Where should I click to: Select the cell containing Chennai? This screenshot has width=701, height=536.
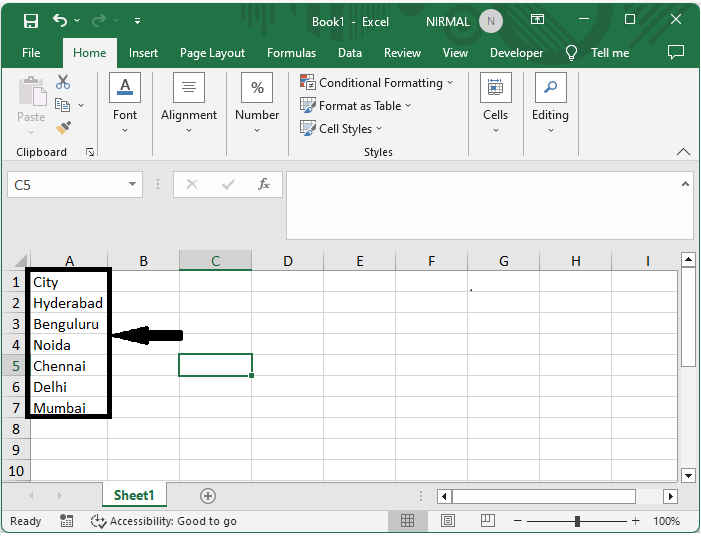click(69, 366)
